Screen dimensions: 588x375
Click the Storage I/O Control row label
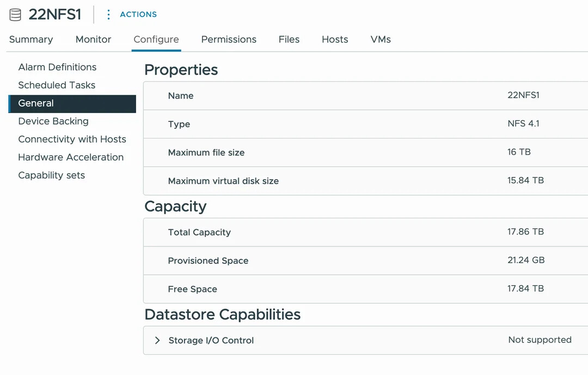coord(211,341)
